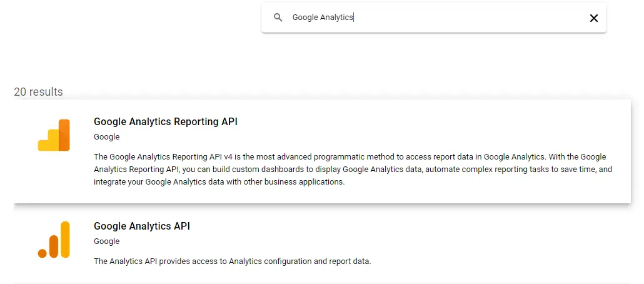Open the Google Analytics Reporting API title
The width and height of the screenshot is (644, 284).
[165, 122]
